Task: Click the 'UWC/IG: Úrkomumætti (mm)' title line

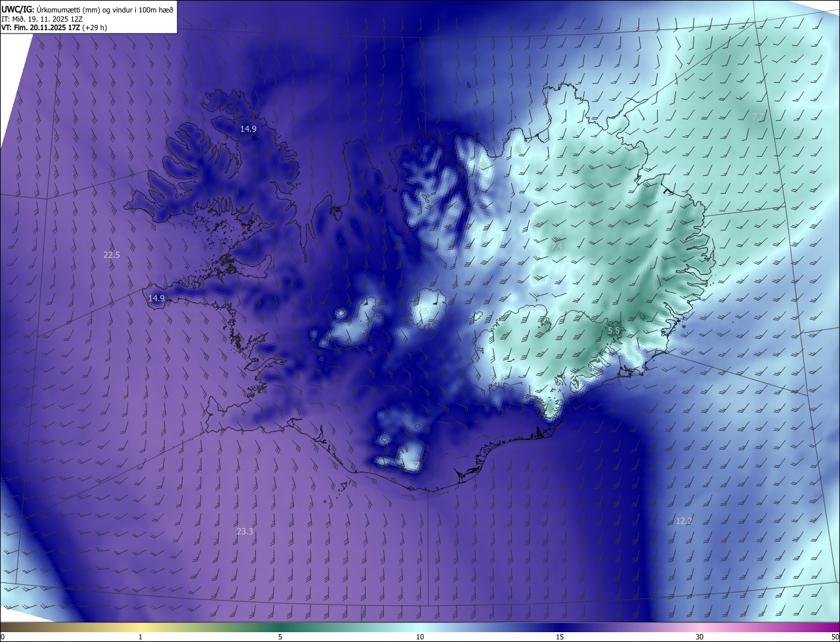Action: tap(87, 9)
